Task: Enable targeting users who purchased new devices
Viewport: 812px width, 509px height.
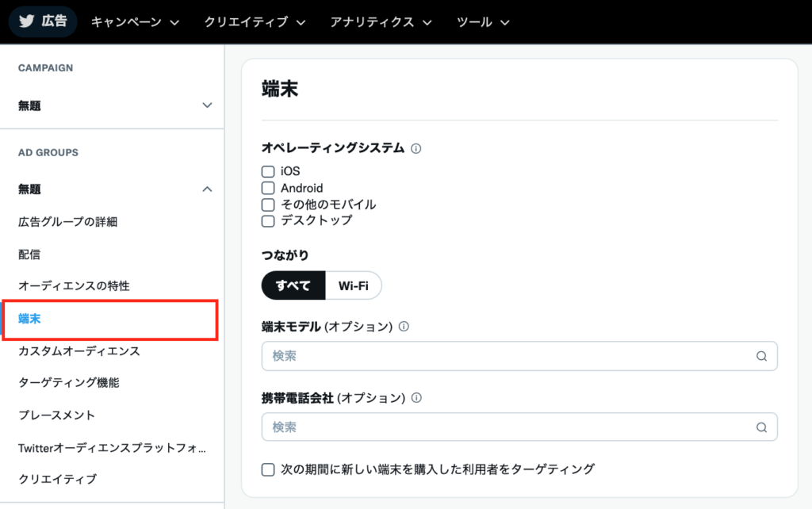Action: pos(268,469)
